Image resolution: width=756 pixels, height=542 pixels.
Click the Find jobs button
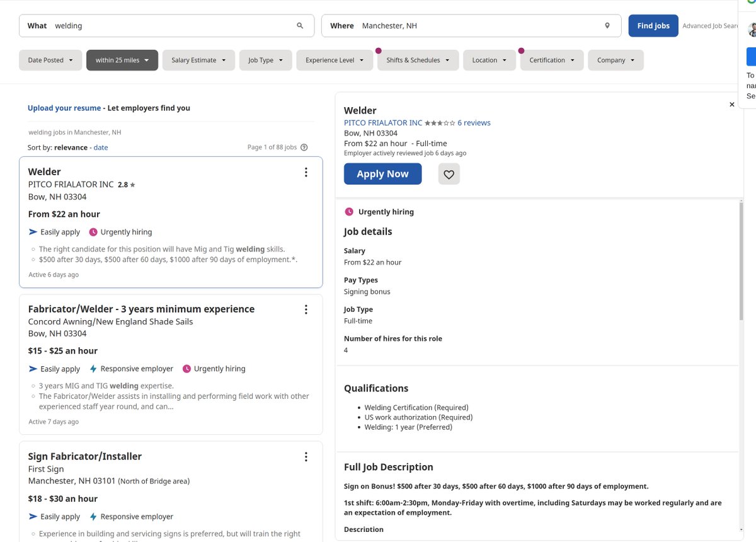653,26
